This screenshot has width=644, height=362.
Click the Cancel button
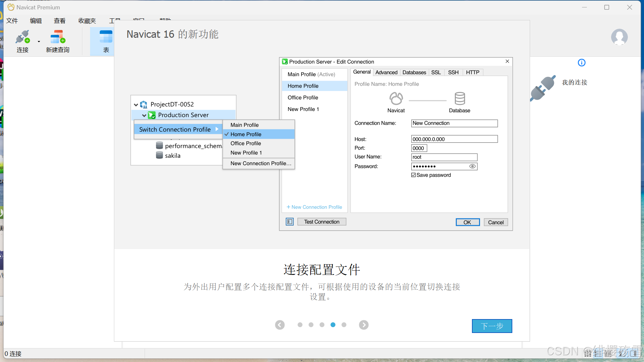(x=496, y=222)
